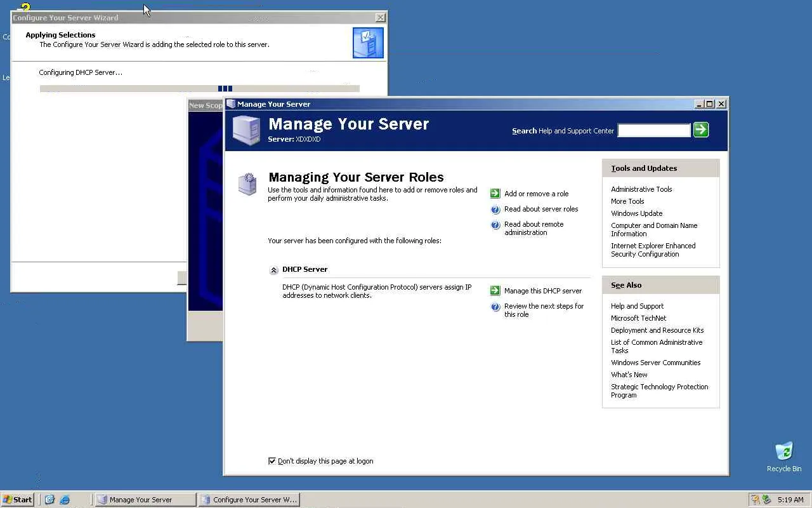
Task: Click help icon beside Read about remote administration
Action: pyautogui.click(x=495, y=225)
